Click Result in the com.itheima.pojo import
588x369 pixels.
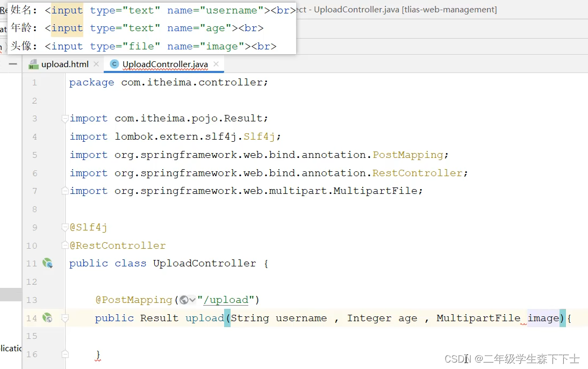243,118
